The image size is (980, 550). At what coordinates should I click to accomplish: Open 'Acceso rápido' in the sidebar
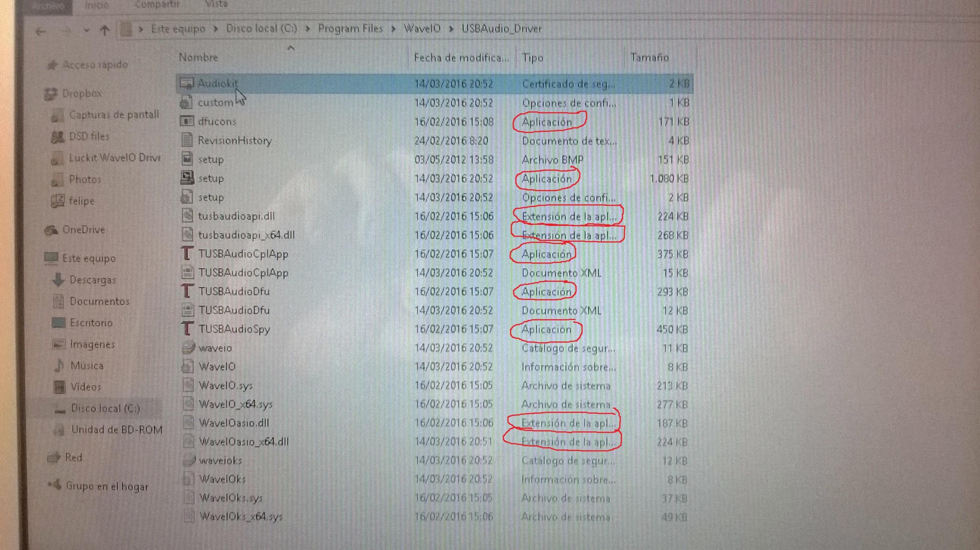pyautogui.click(x=95, y=65)
